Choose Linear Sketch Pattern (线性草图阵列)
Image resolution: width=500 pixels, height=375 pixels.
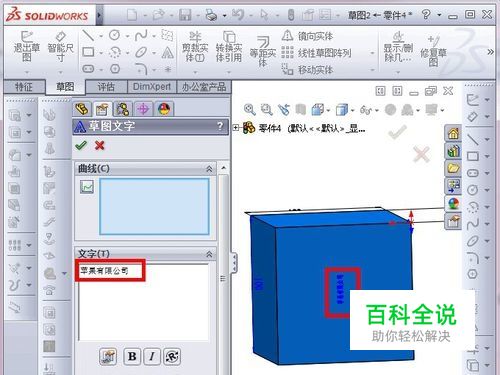click(316, 53)
